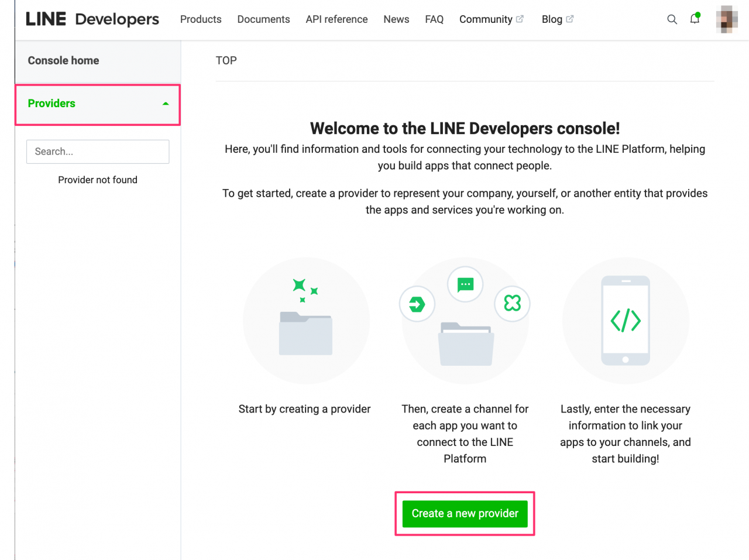This screenshot has height=560, width=749.
Task: Click inside the provider Search field
Action: [x=97, y=152]
